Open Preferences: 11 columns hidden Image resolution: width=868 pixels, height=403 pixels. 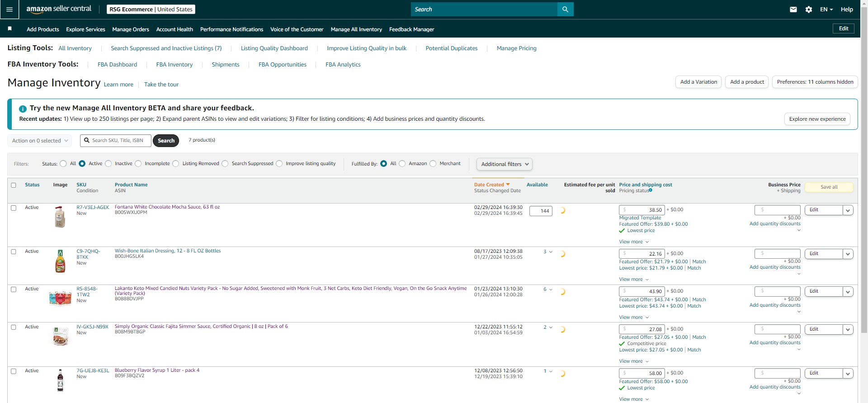815,82
